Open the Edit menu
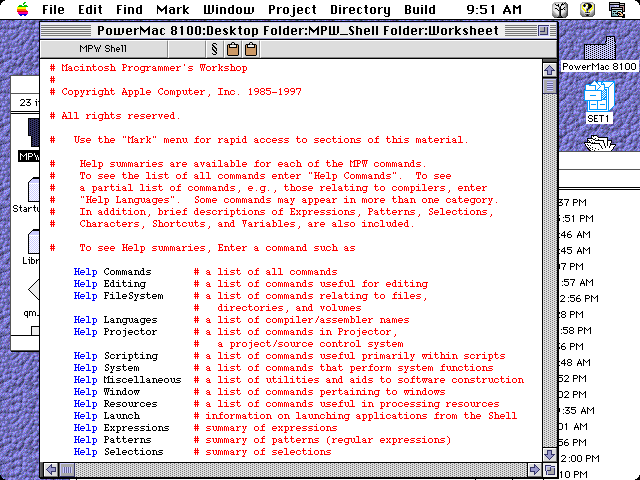640x480 pixels. click(x=90, y=9)
